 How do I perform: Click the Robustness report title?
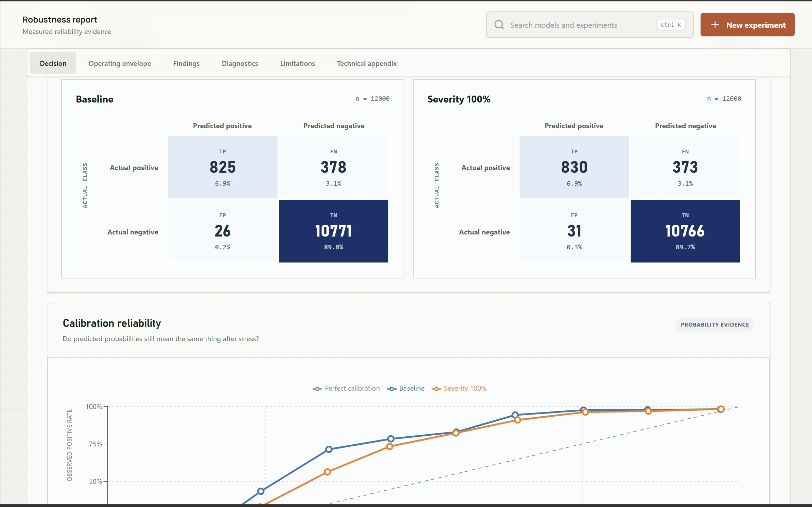pos(60,19)
